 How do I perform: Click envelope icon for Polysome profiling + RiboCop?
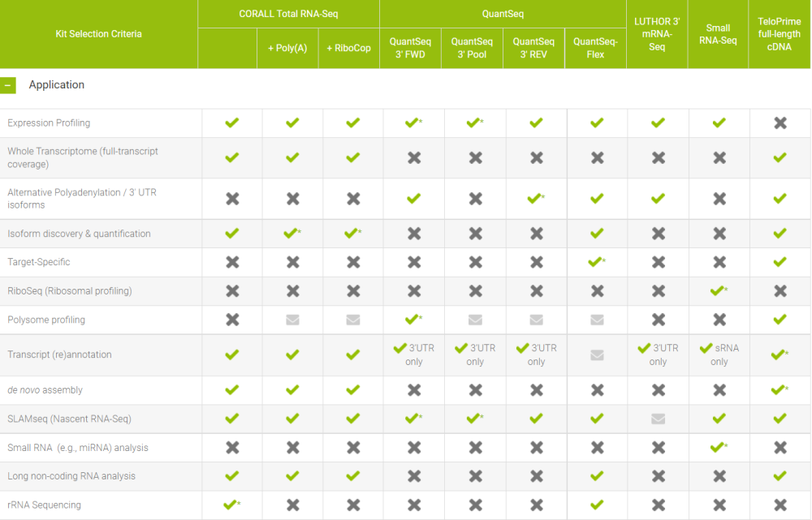click(353, 320)
